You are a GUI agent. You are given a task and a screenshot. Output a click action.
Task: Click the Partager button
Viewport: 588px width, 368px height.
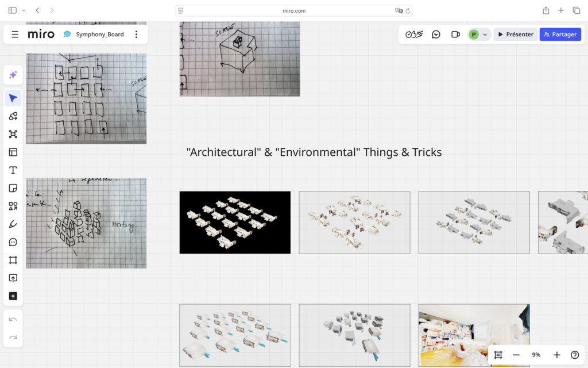point(560,34)
